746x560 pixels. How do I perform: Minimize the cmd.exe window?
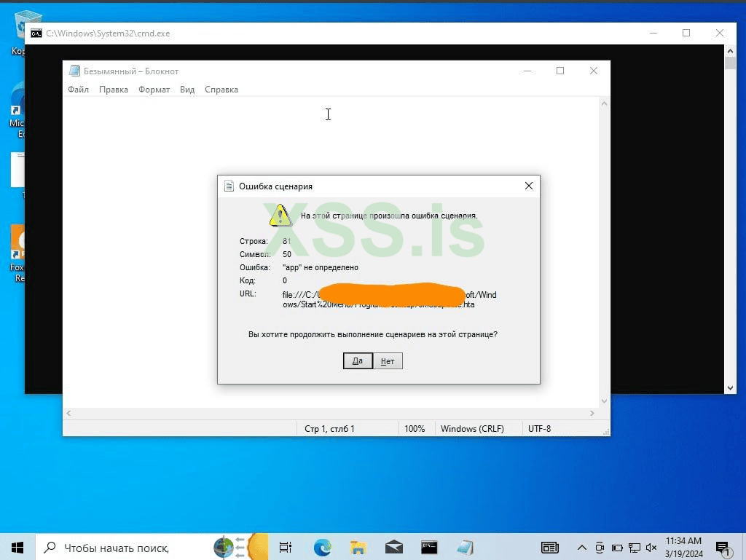tap(653, 33)
